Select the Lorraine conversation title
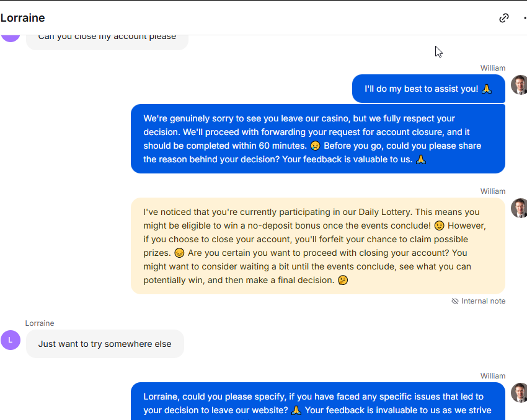Viewport: 527px width, 420px height. (x=22, y=18)
